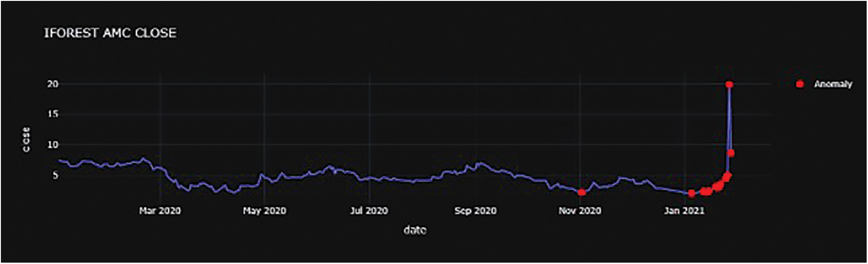Select the vertical close axis title
The height and width of the screenshot is (264, 868).
click(x=27, y=139)
